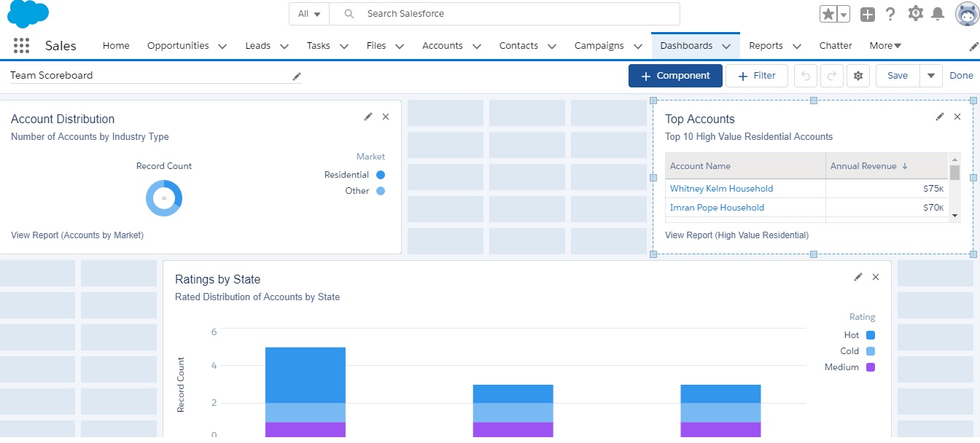Open the Whitney Kelm Household account link

point(721,189)
